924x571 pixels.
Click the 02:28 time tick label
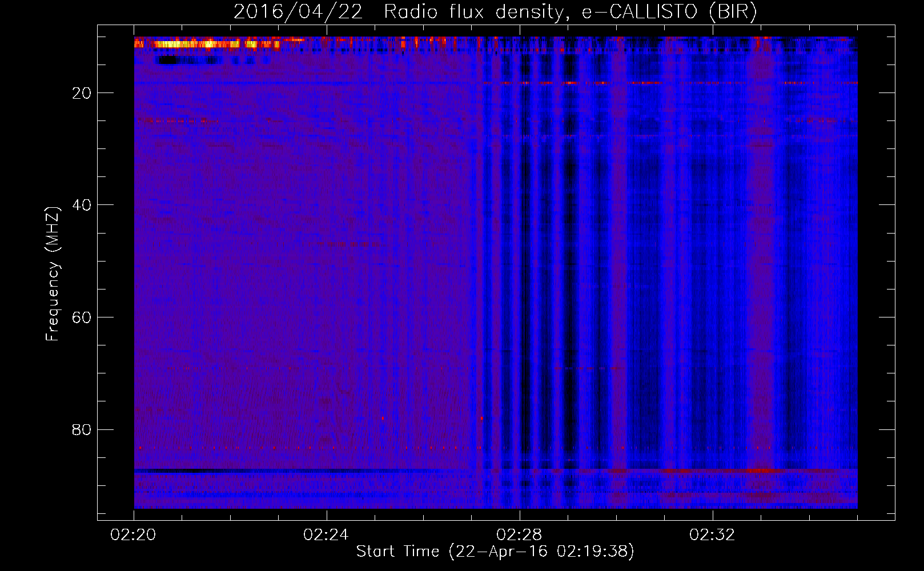(x=519, y=535)
